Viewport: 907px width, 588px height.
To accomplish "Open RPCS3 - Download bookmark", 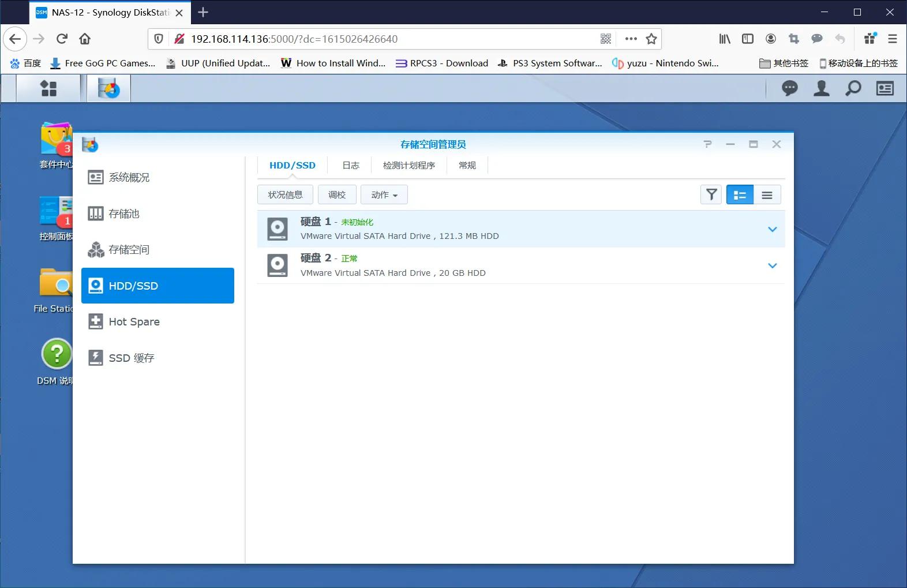I will [442, 63].
